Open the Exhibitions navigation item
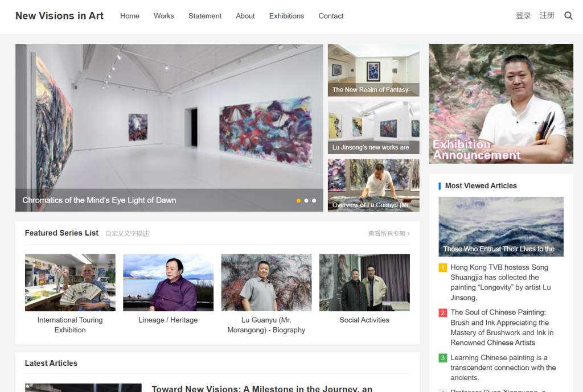583x392 pixels. (x=286, y=16)
